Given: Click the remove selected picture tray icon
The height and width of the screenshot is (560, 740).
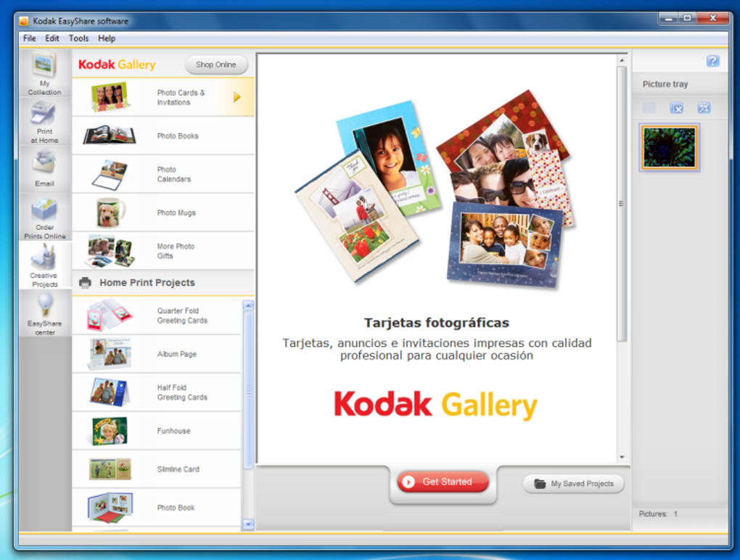Looking at the screenshot, I should pyautogui.click(x=676, y=108).
